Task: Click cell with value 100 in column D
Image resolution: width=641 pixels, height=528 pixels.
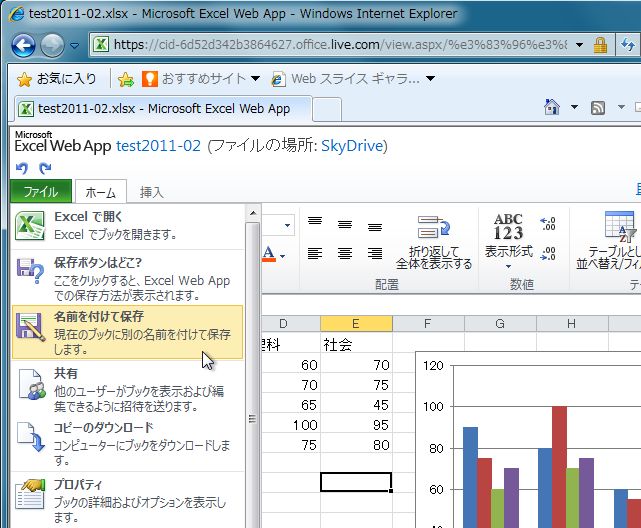Action: (291, 425)
